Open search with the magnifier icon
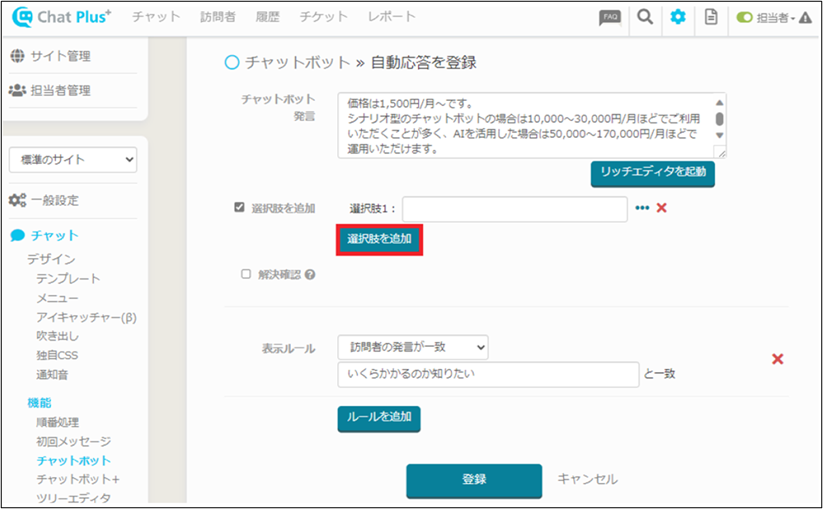This screenshot has width=823, height=509. pyautogui.click(x=645, y=17)
